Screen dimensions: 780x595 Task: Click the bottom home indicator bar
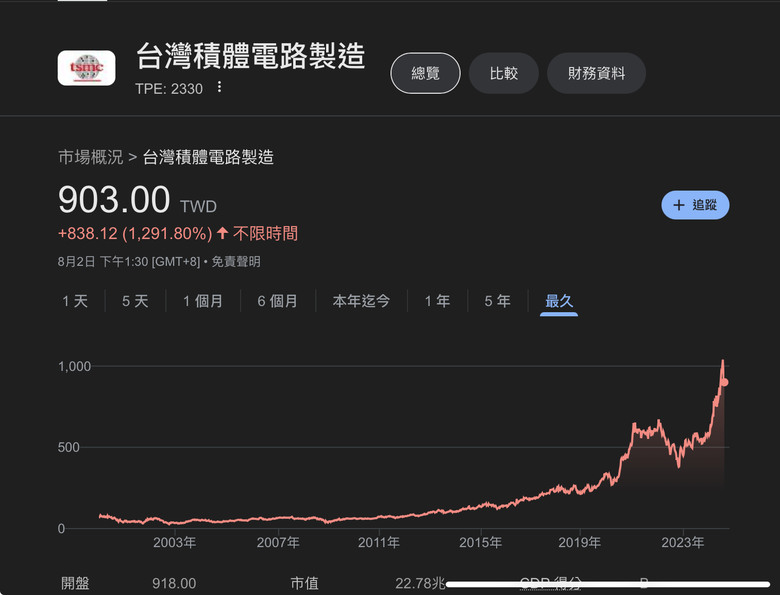click(x=608, y=584)
